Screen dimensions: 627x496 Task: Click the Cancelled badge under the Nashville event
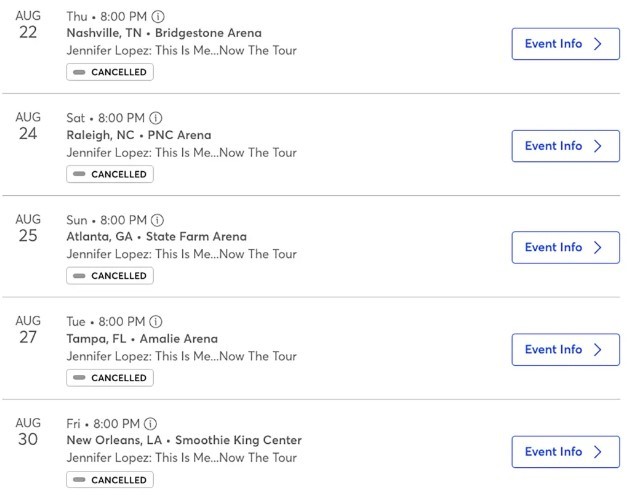point(110,72)
